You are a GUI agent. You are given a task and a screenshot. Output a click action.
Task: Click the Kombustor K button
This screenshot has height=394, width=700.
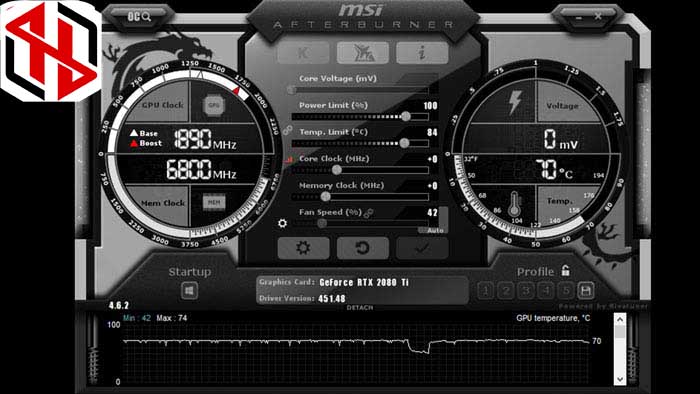[x=304, y=54]
